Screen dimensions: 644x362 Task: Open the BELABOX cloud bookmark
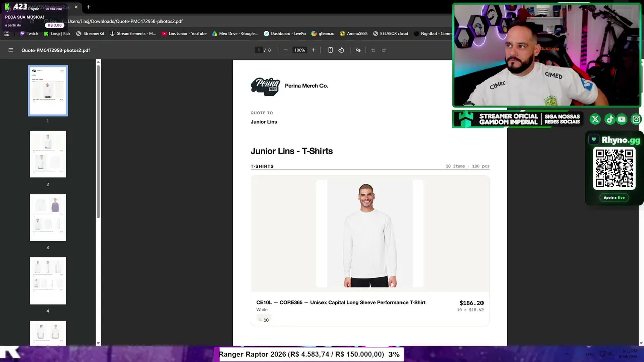click(390, 34)
